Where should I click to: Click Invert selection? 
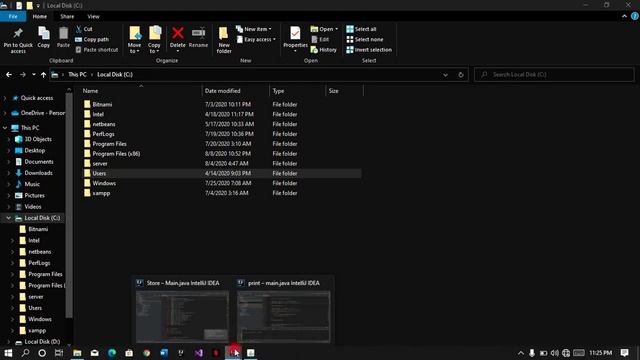click(x=369, y=50)
